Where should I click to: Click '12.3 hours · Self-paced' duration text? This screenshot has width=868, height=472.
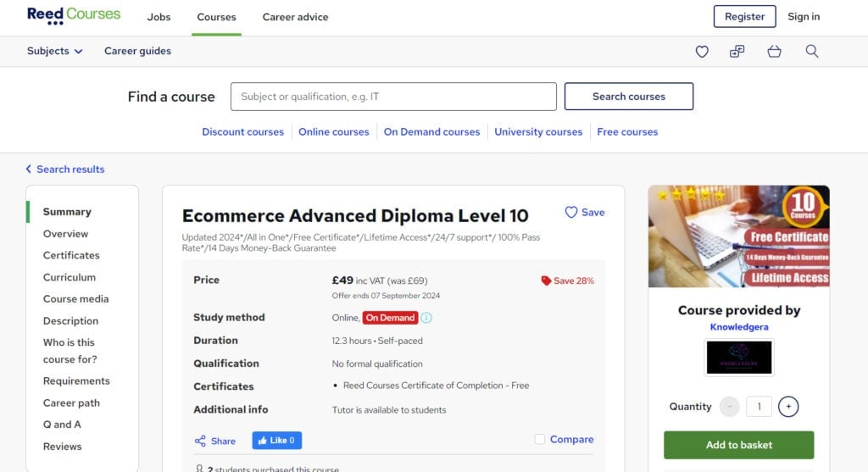377,341
